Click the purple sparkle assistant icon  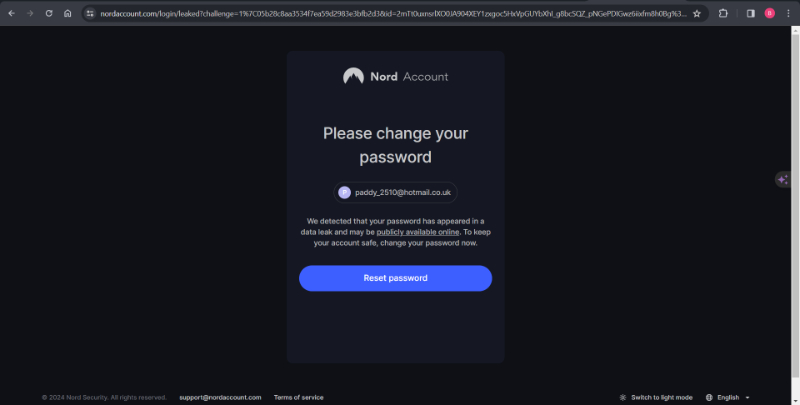[x=783, y=180]
